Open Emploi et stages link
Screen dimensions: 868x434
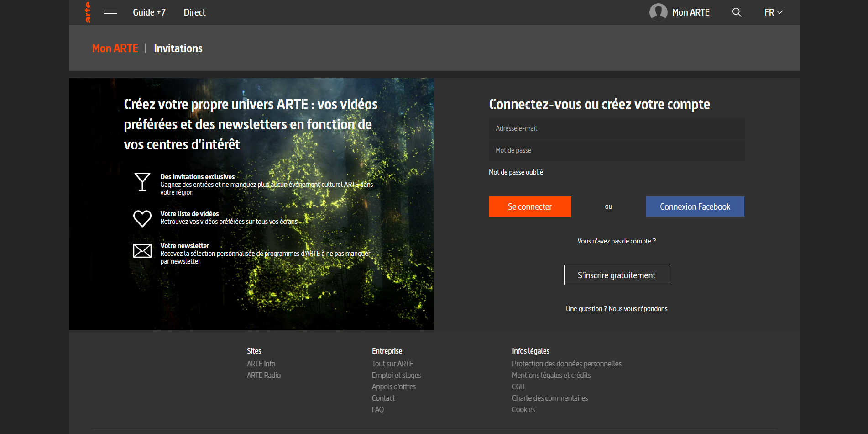click(397, 375)
